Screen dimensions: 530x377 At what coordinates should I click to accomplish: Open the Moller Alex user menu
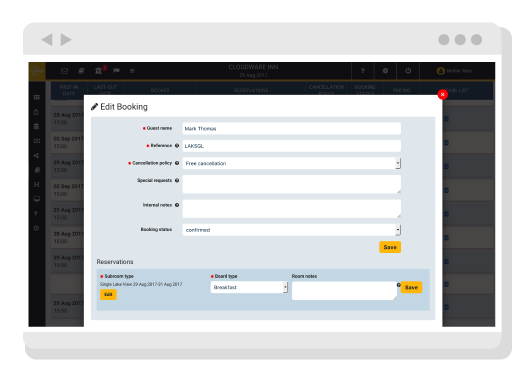454,71
